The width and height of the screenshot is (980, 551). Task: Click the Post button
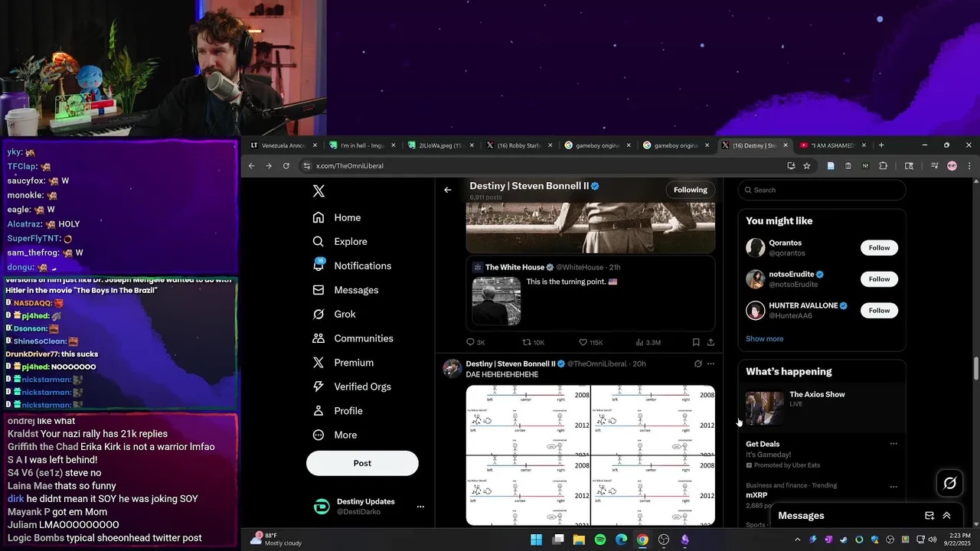click(362, 463)
